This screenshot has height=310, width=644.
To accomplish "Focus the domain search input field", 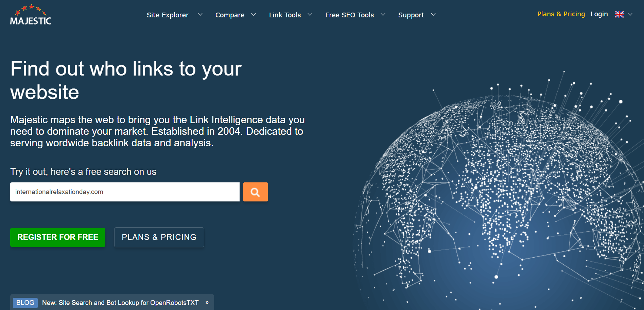I will point(125,192).
